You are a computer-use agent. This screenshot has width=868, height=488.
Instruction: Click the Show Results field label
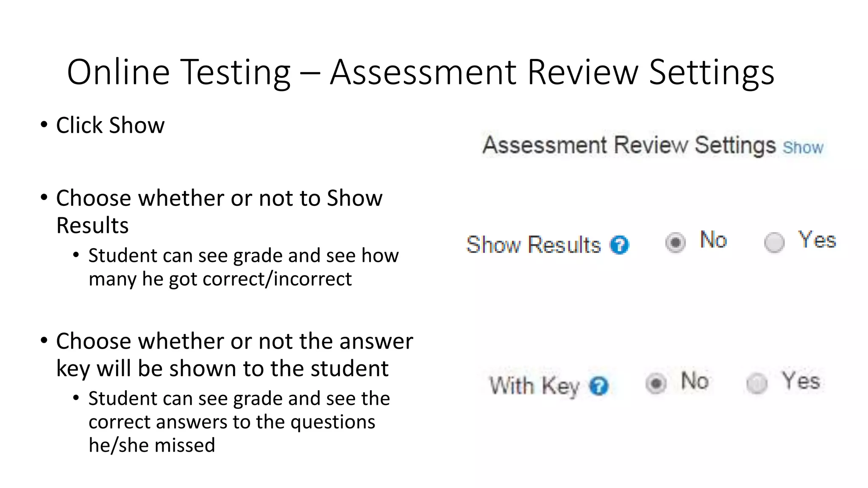[x=534, y=245]
